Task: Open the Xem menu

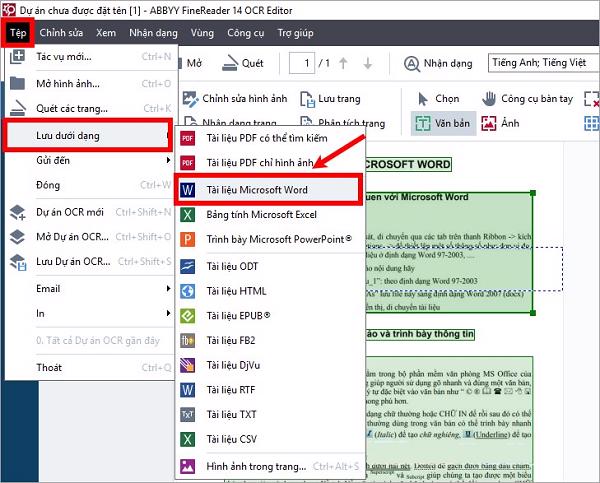Action: pos(106,33)
